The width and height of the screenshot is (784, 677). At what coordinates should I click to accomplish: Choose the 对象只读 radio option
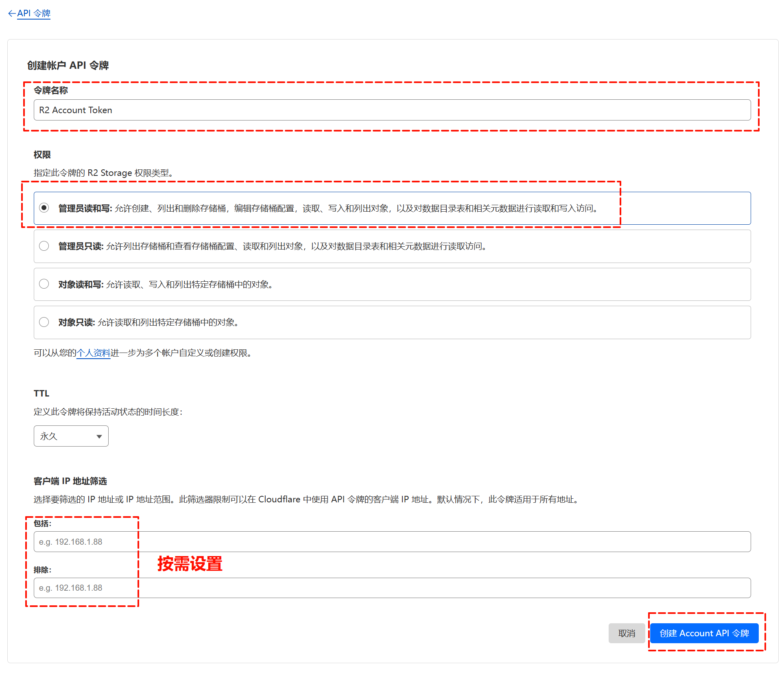point(44,322)
